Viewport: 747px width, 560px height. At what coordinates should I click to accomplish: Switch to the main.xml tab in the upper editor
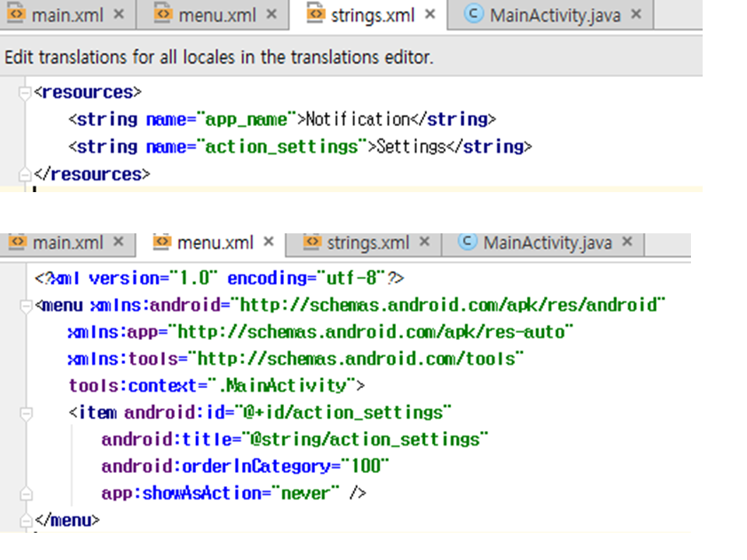(68, 15)
